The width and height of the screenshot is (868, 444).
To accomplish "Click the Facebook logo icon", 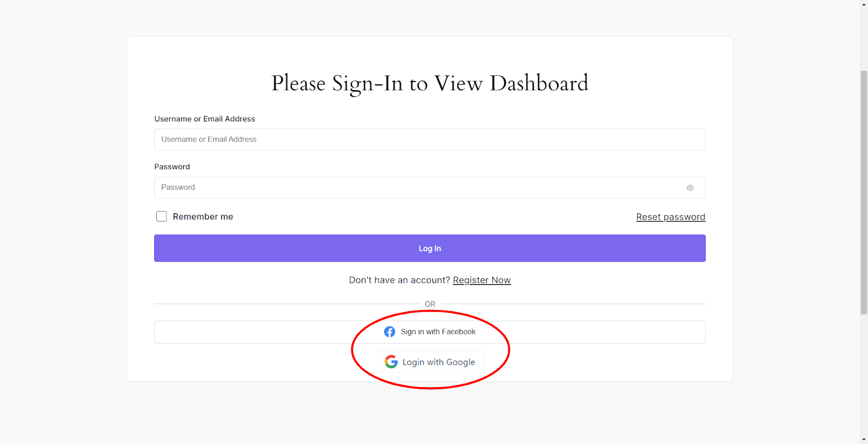I will [x=390, y=331].
